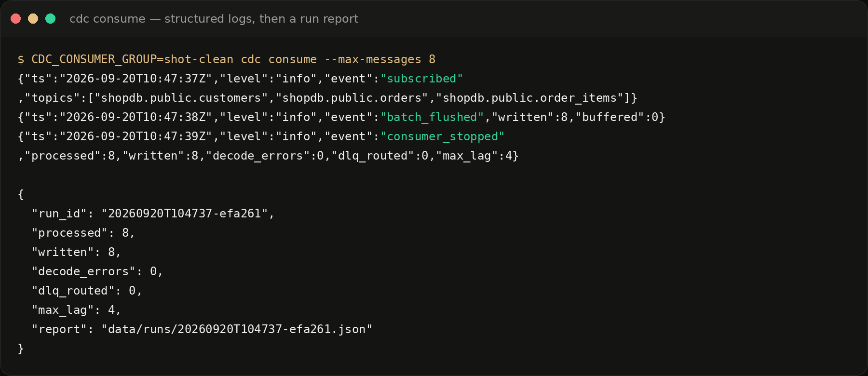Select the green "subscribed" event value
Image resolution: width=868 pixels, height=376 pixels.
coord(422,79)
